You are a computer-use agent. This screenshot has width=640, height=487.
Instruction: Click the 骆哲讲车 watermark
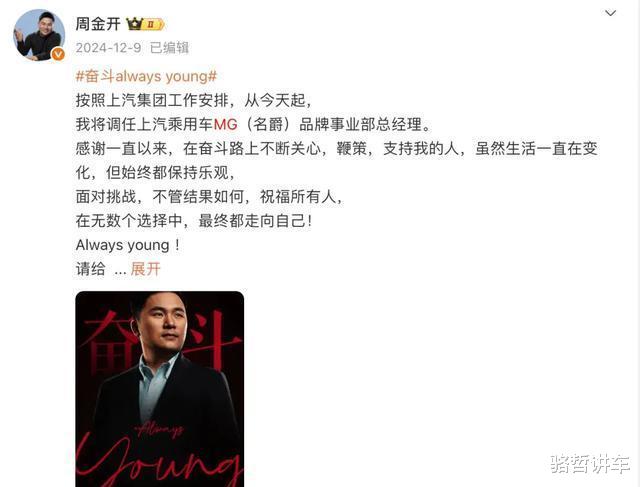[590, 464]
